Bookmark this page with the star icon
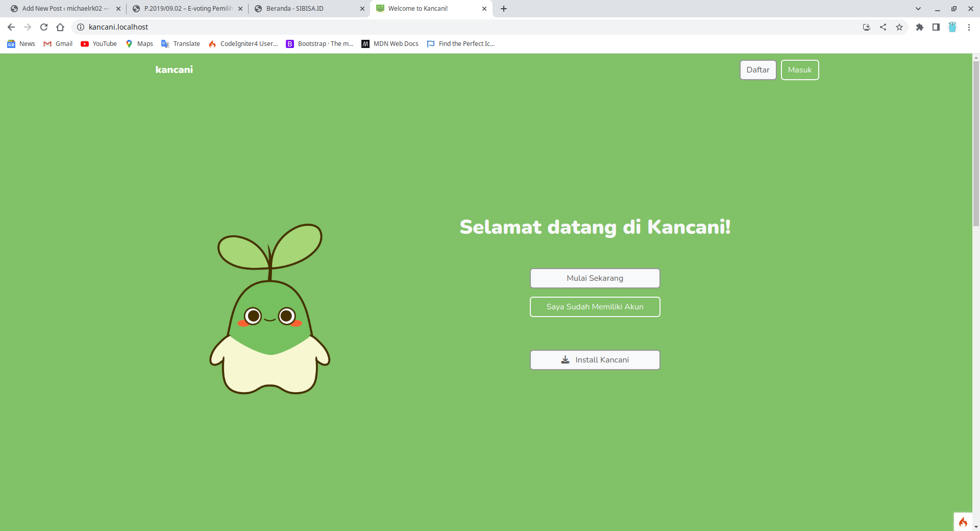 (899, 27)
